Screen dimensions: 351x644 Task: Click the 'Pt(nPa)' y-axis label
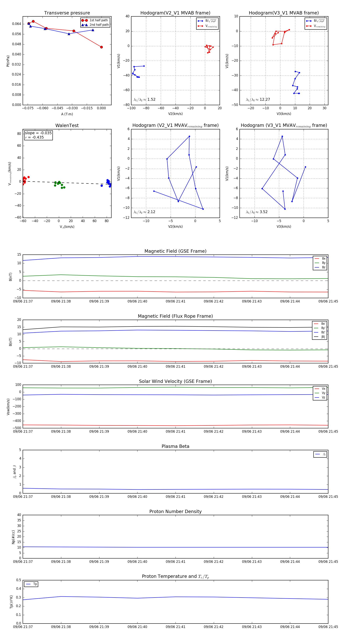(8, 61)
